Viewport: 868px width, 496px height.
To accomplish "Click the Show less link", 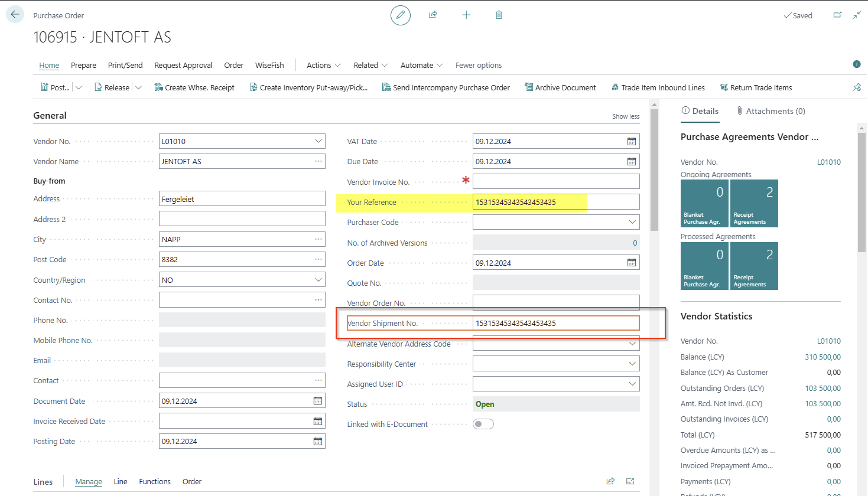I will click(x=625, y=116).
